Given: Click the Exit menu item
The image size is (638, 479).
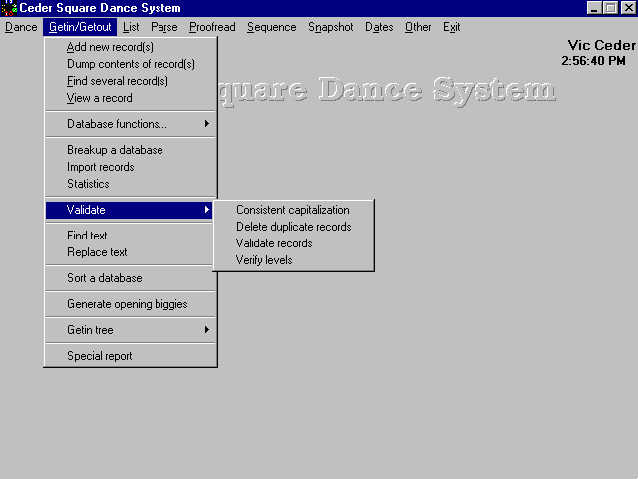Looking at the screenshot, I should (451, 27).
